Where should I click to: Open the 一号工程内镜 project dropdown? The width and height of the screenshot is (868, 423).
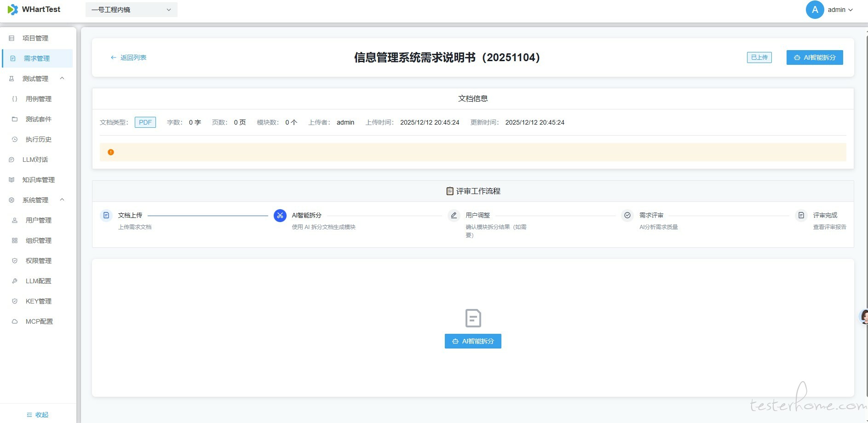click(x=131, y=10)
